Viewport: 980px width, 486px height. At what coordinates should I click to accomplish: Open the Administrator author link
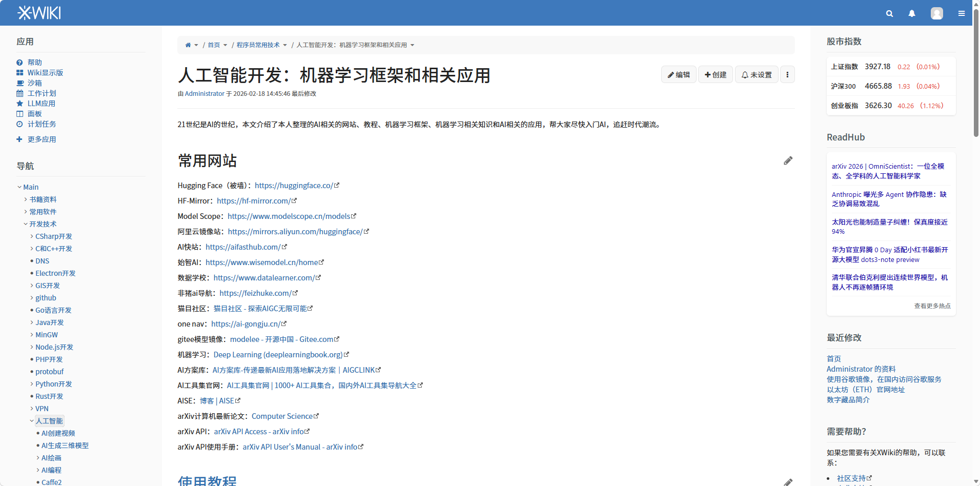(205, 94)
